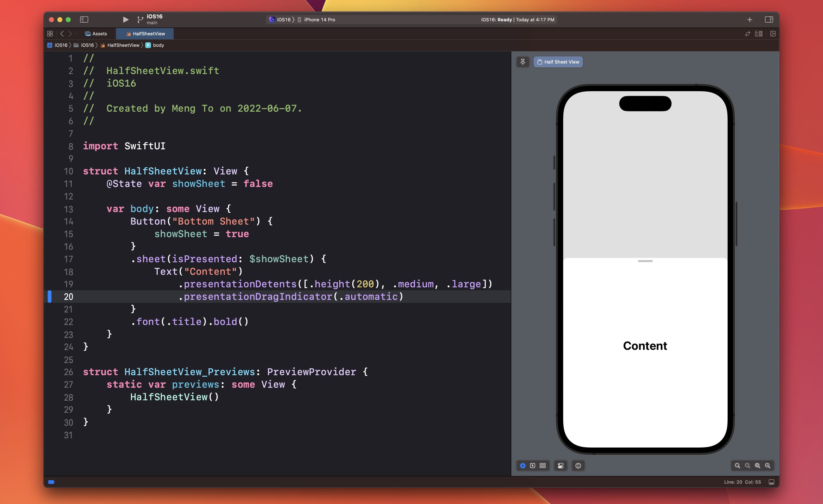Viewport: 823px width, 504px height.
Task: Enable live preview mode
Action: point(523,466)
